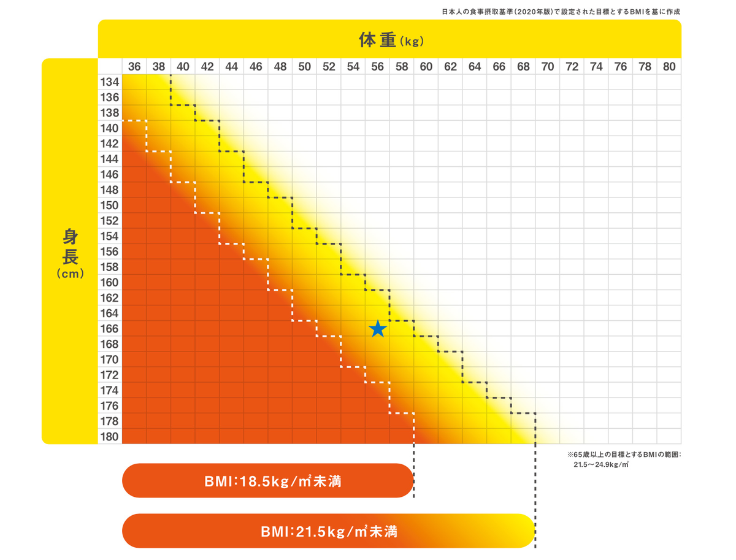The height and width of the screenshot is (560, 736).
Task: Select height row label 162
Action: [110, 297]
